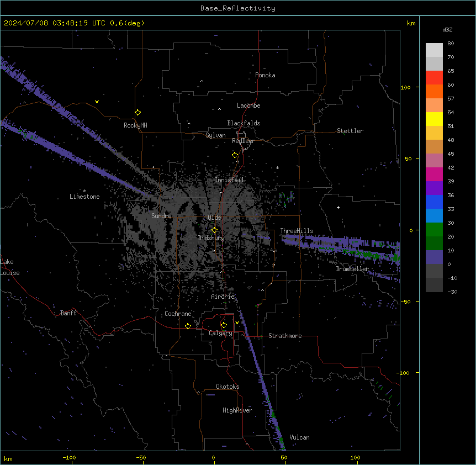476x465 pixels.
Task: Click the 100 tick on vertical axis
Action: pos(405,87)
